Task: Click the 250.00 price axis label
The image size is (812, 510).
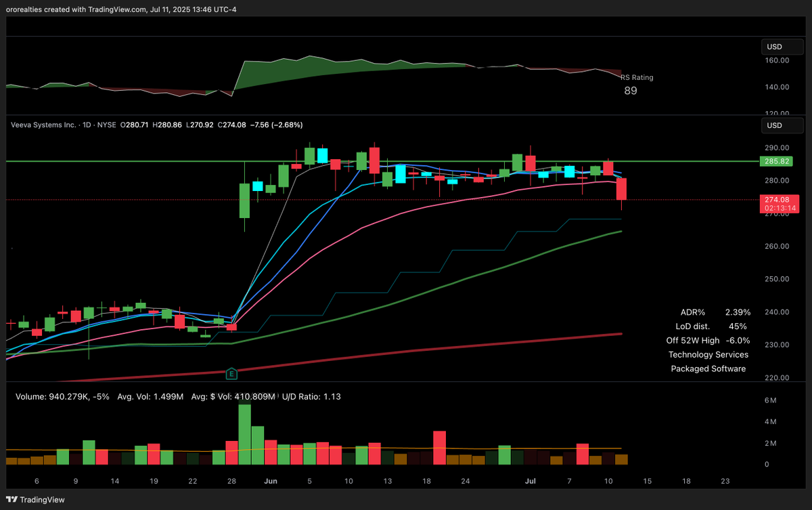Action: tap(776, 279)
